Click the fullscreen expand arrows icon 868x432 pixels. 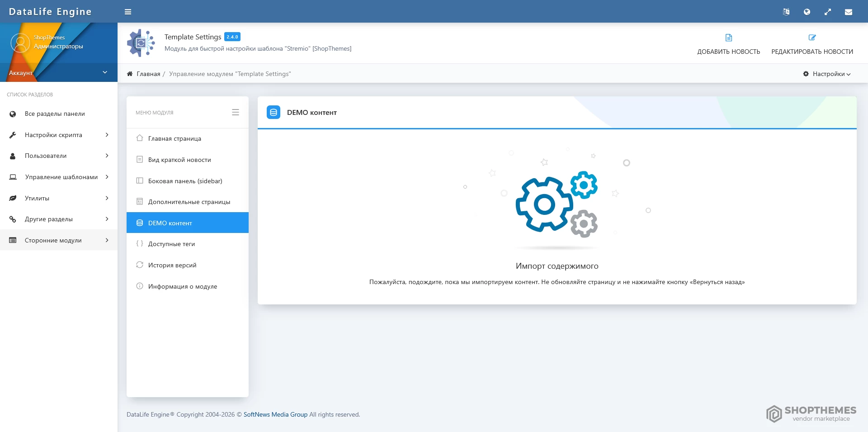(x=828, y=12)
